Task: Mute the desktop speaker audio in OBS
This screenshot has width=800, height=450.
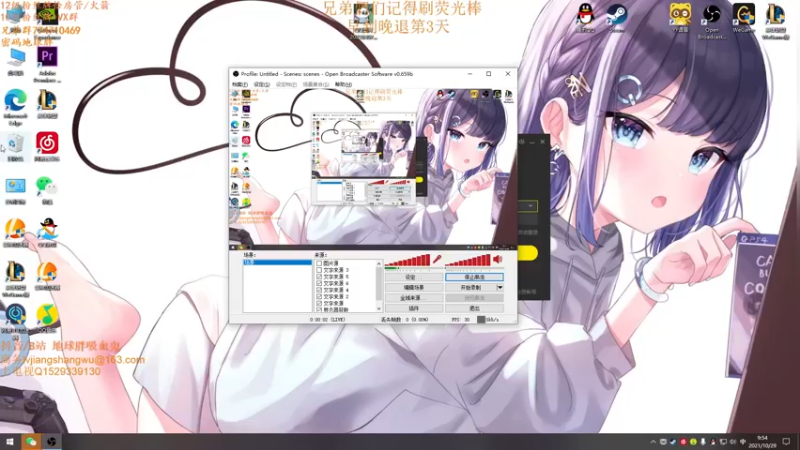Action: click(497, 260)
